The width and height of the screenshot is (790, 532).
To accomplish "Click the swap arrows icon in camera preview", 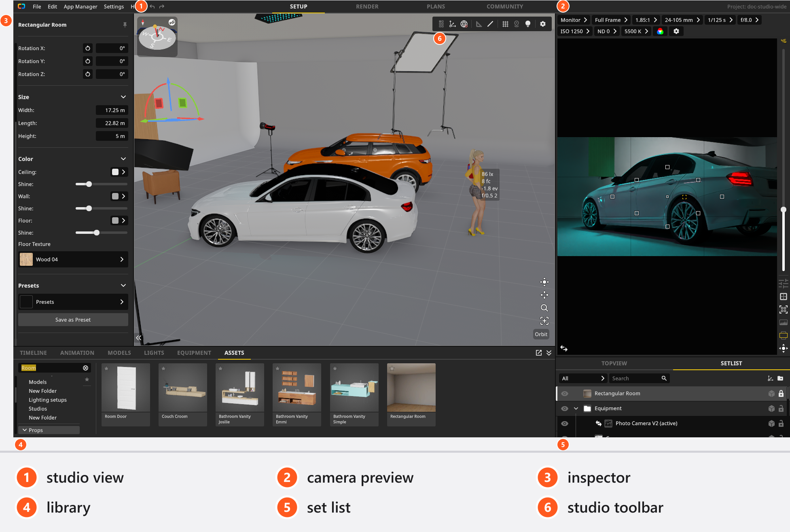I will 564,348.
